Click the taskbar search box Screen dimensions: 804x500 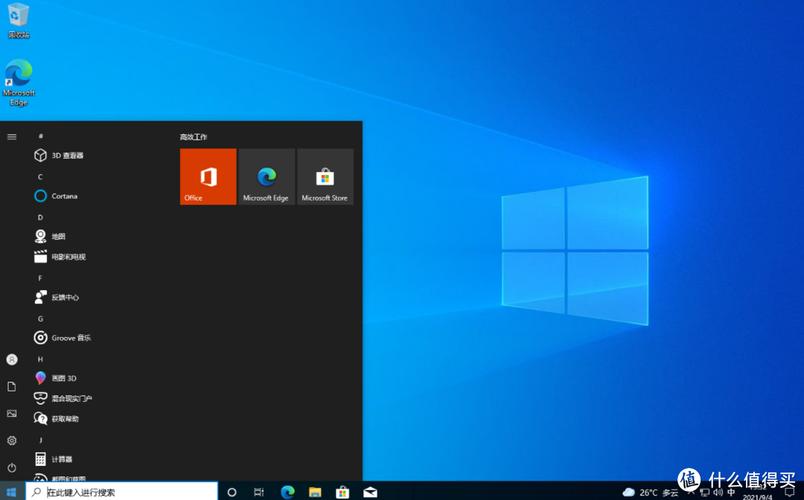121,492
